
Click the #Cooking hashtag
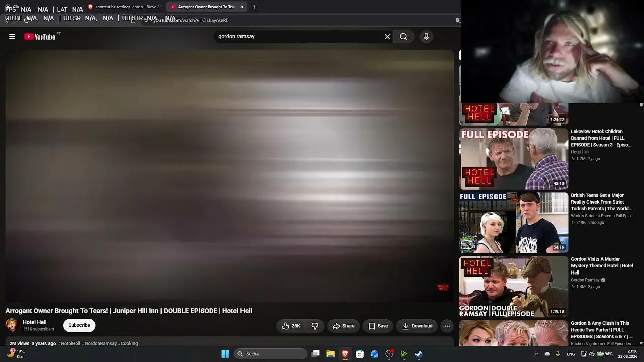(128, 344)
